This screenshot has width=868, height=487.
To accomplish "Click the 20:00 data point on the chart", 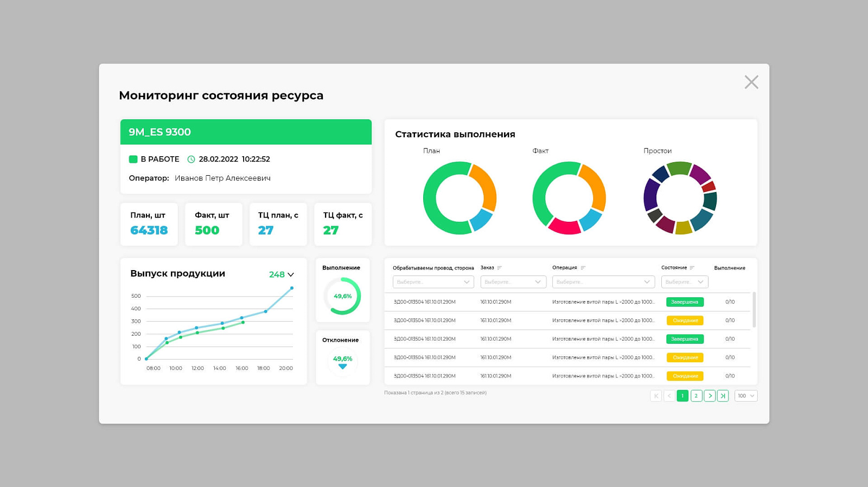I will pos(292,288).
